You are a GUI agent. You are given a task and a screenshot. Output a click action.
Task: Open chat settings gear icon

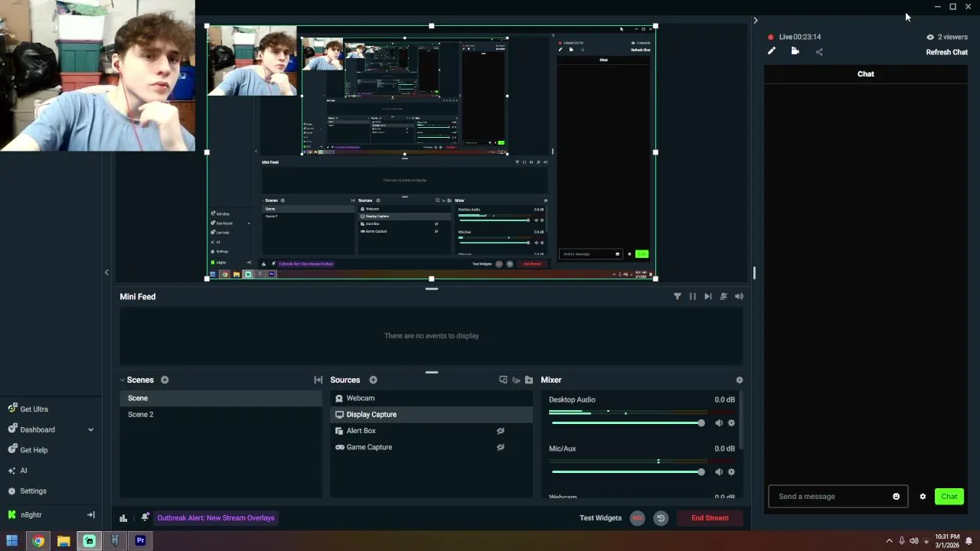(x=923, y=497)
